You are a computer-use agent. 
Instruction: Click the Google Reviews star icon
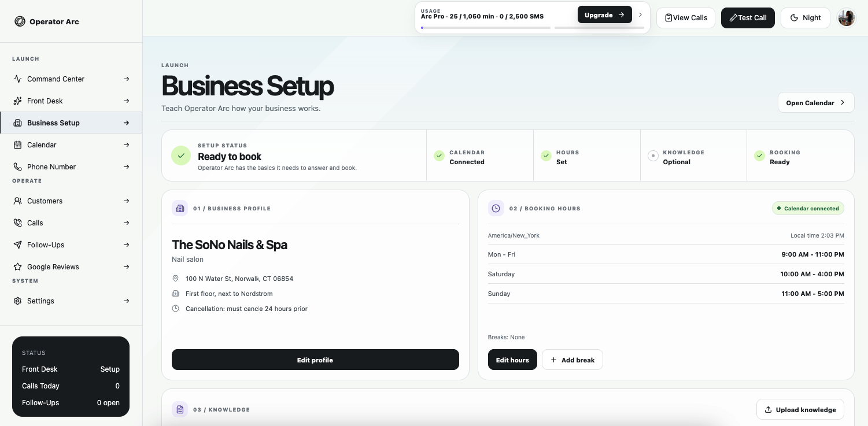(17, 266)
